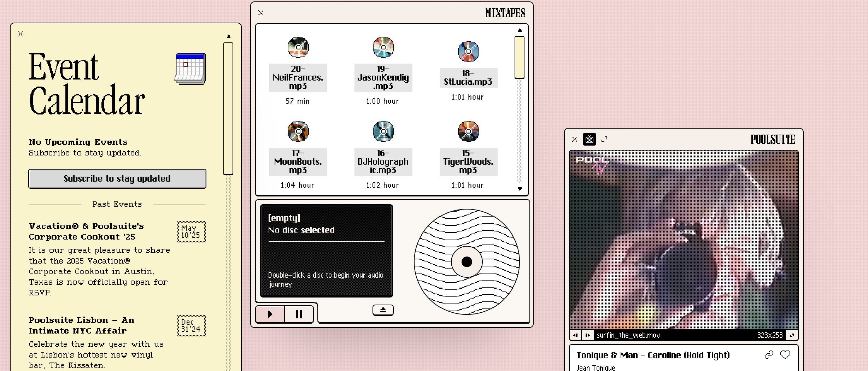This screenshot has height=371, width=868.
Task: Close the Mixtapes window
Action: point(261,13)
